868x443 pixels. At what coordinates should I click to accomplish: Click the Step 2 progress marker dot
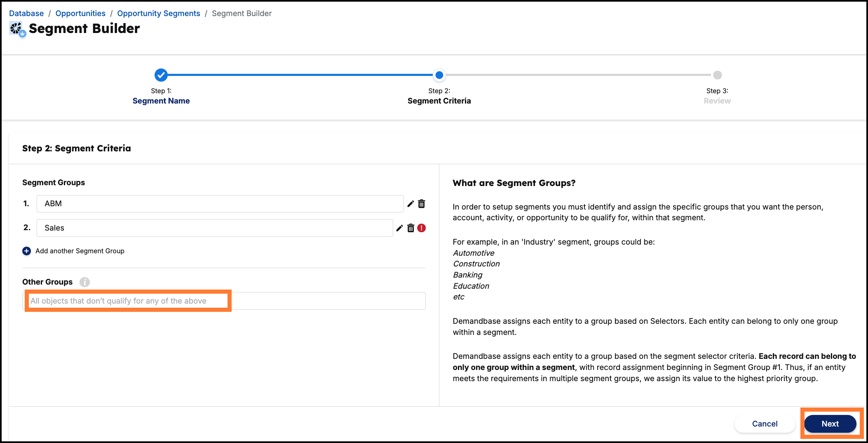(439, 75)
